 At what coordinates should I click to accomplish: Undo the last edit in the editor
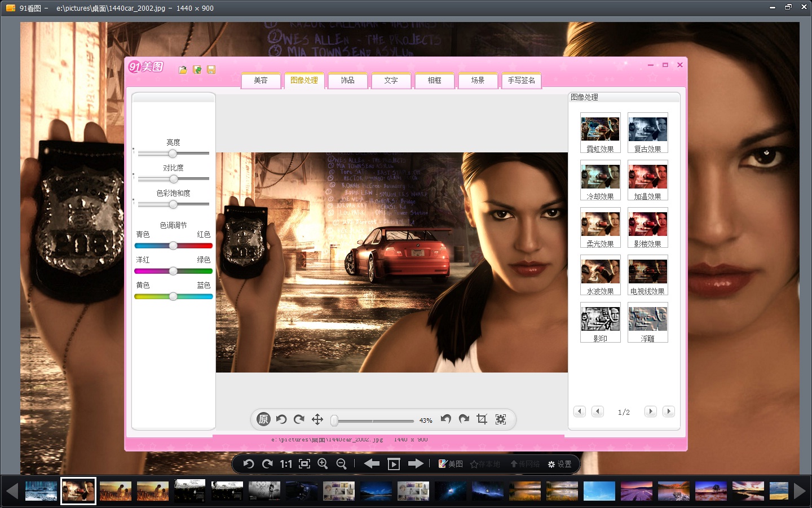[x=446, y=419]
